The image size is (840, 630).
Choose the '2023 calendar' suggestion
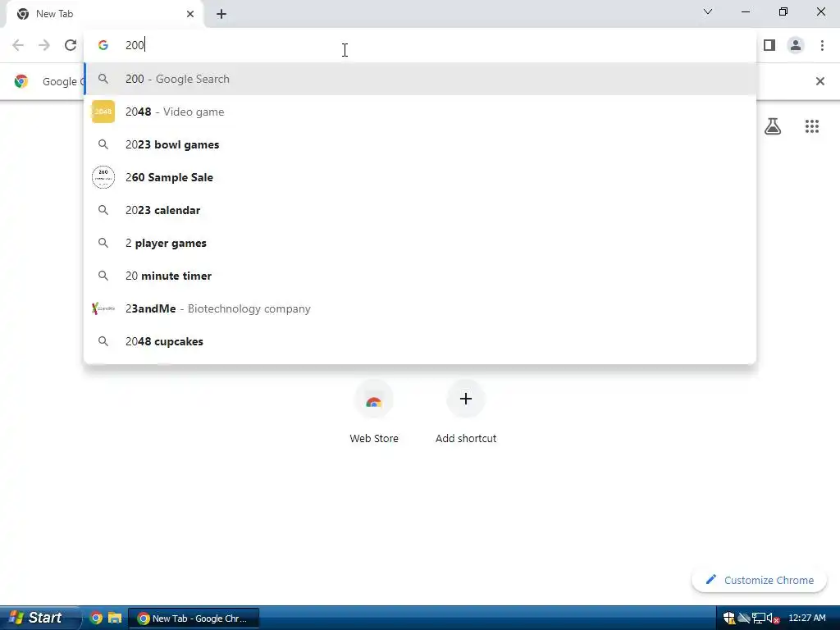coord(420,210)
